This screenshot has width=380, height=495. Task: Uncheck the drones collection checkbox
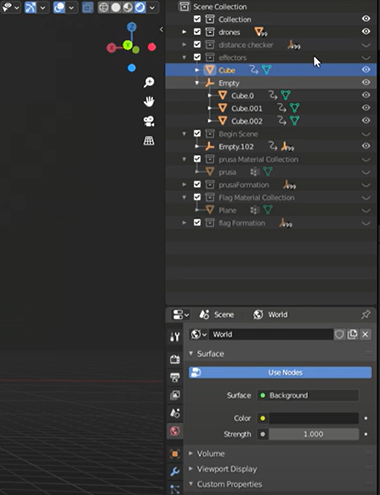point(197,32)
